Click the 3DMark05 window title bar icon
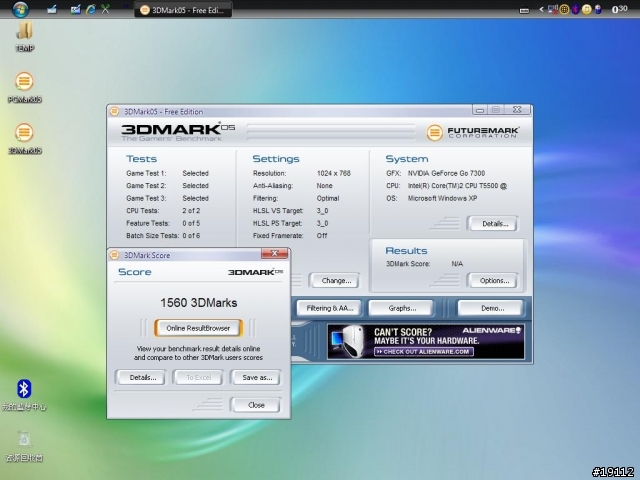 tap(115, 111)
